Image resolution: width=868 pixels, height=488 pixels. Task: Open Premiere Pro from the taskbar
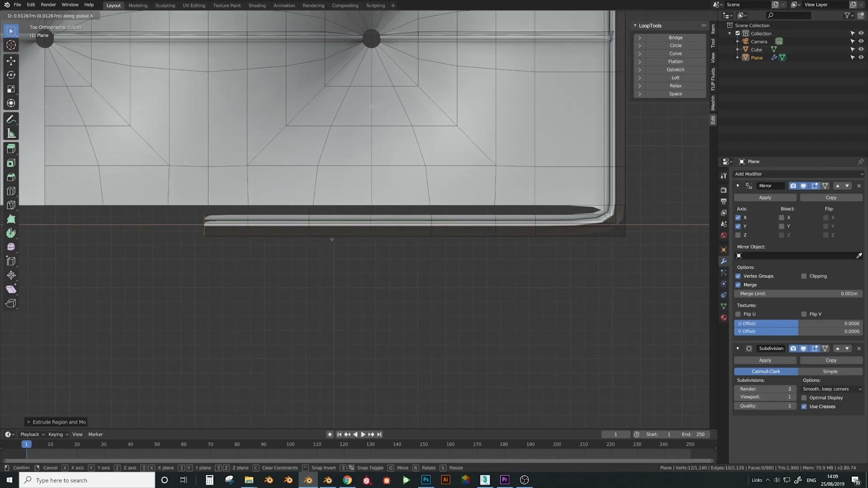[x=505, y=480]
